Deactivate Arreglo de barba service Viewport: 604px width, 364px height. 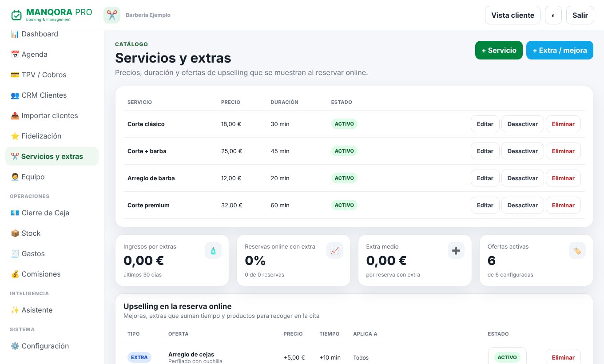(x=522, y=178)
